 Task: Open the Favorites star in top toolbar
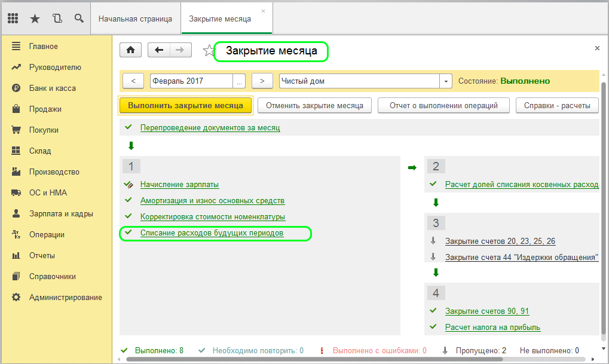pyautogui.click(x=35, y=18)
